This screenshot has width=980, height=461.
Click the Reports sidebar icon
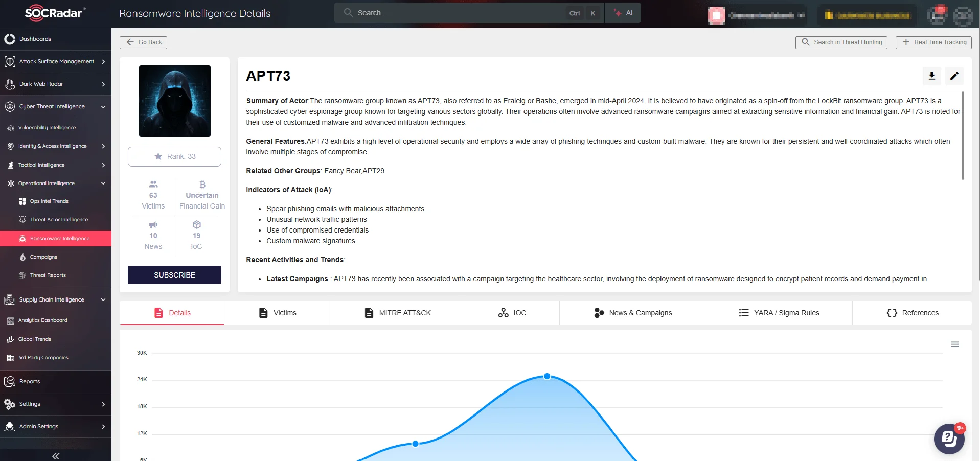pyautogui.click(x=10, y=381)
